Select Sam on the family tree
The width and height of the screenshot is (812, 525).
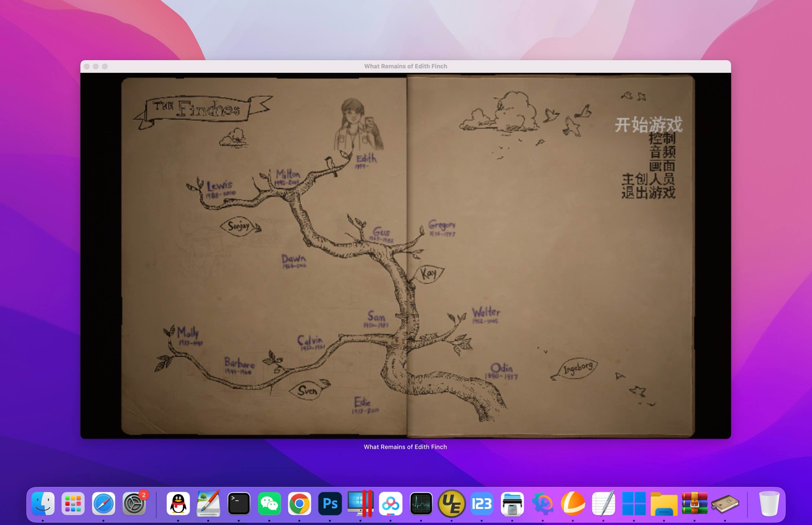click(376, 316)
